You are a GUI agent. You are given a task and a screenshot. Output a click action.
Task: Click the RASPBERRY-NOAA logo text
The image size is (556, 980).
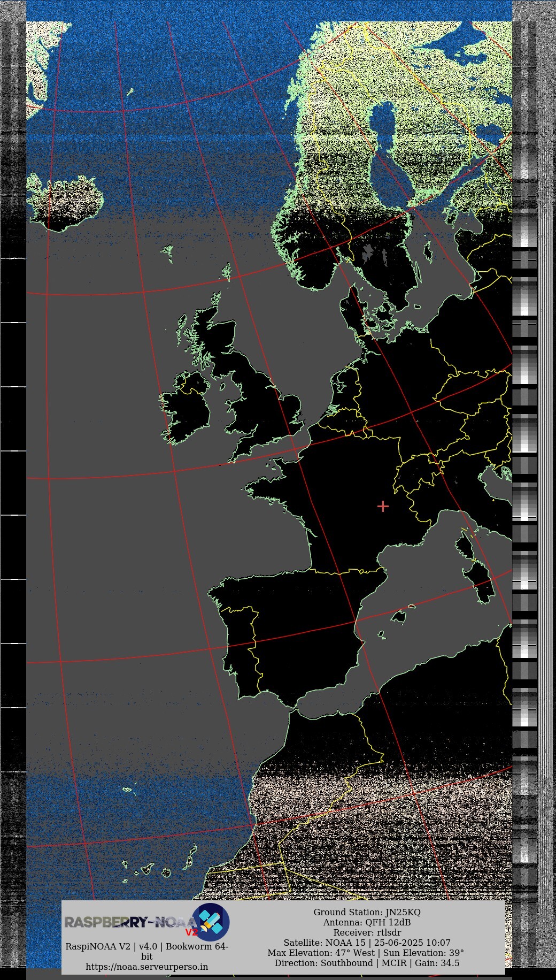(x=130, y=922)
